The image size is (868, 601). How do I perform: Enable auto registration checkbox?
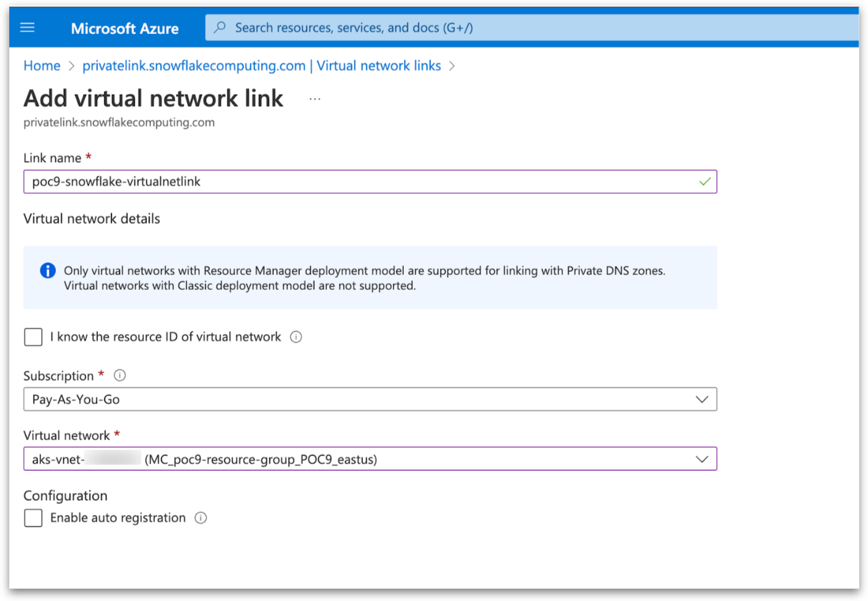click(33, 518)
